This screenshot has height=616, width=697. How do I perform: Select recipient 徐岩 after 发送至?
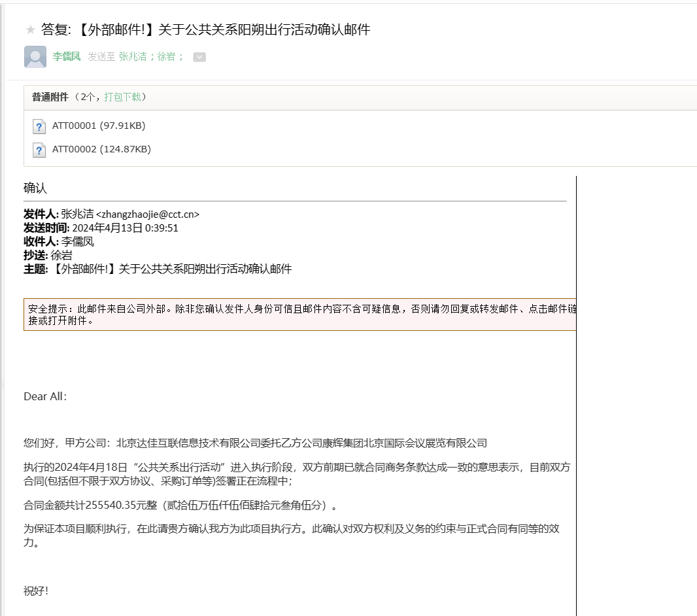pyautogui.click(x=166, y=57)
